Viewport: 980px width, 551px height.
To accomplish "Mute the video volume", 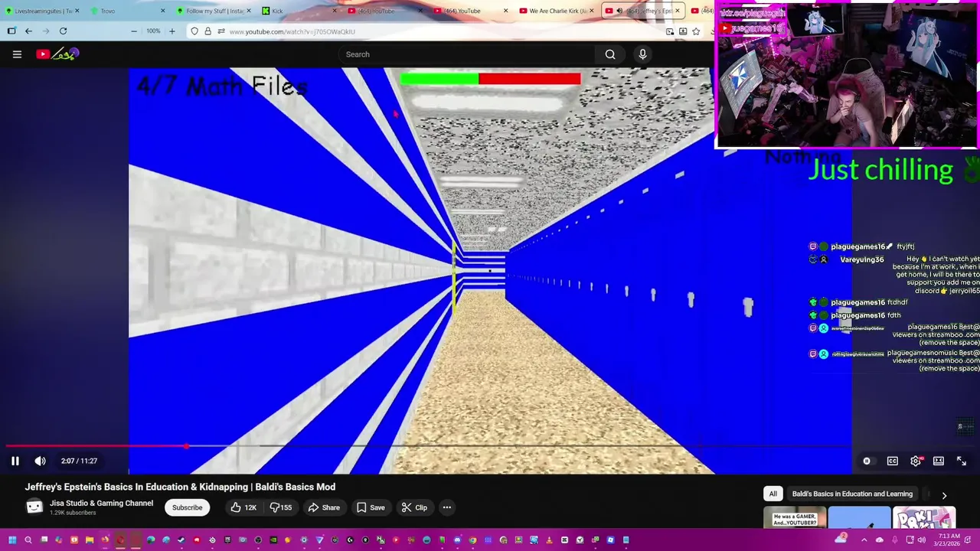I will (40, 461).
